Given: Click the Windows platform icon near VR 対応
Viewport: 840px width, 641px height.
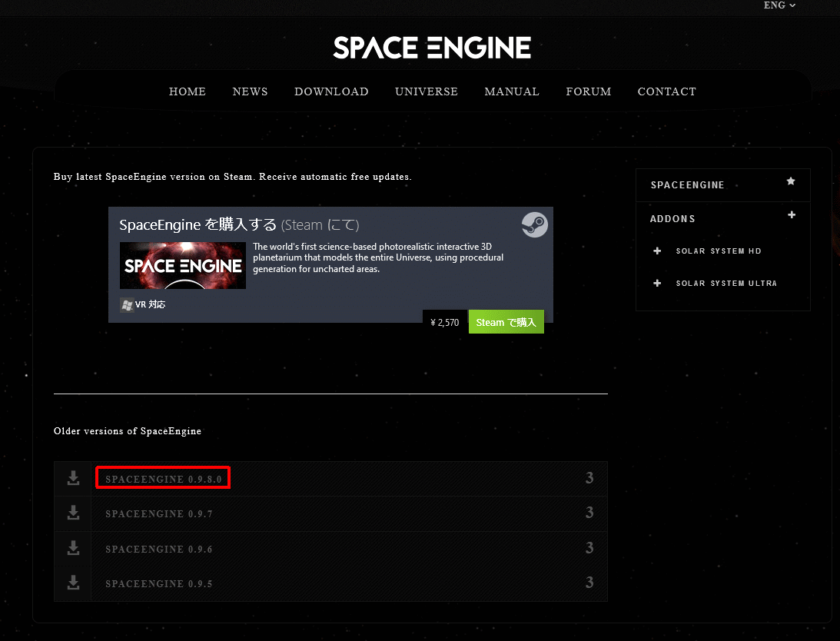Looking at the screenshot, I should 127,305.
